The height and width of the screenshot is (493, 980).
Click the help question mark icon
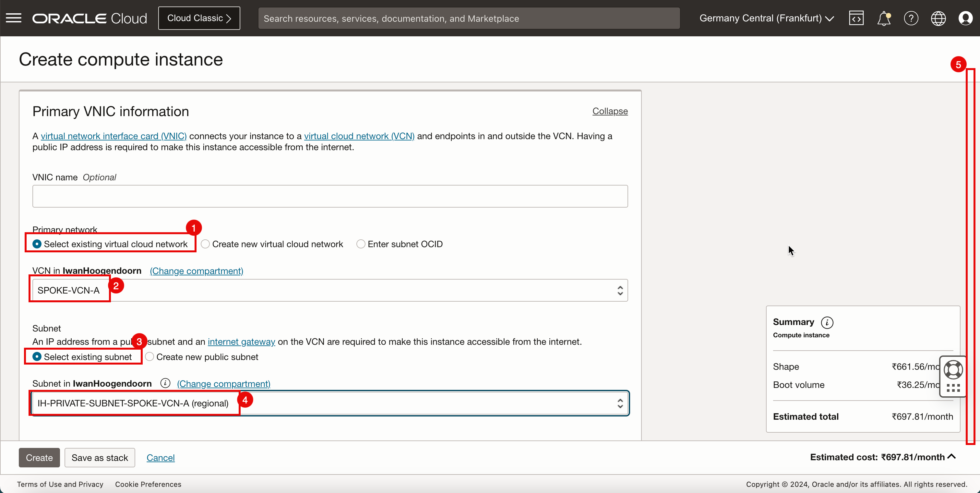click(x=911, y=18)
